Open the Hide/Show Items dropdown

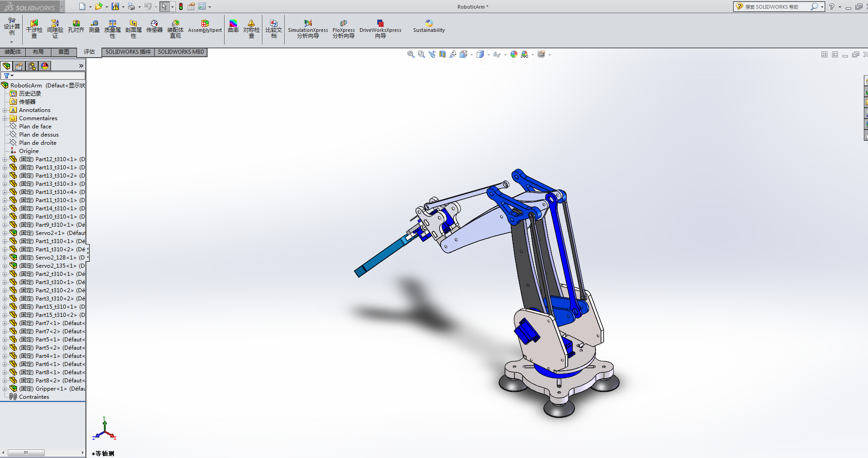(505, 55)
